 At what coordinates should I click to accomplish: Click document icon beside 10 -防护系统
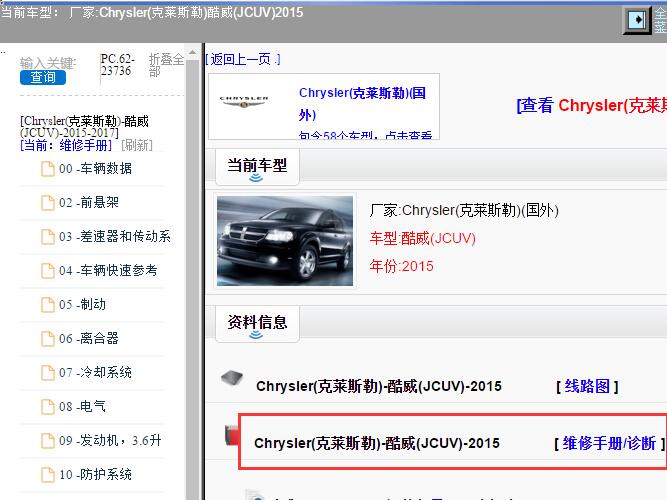(48, 474)
